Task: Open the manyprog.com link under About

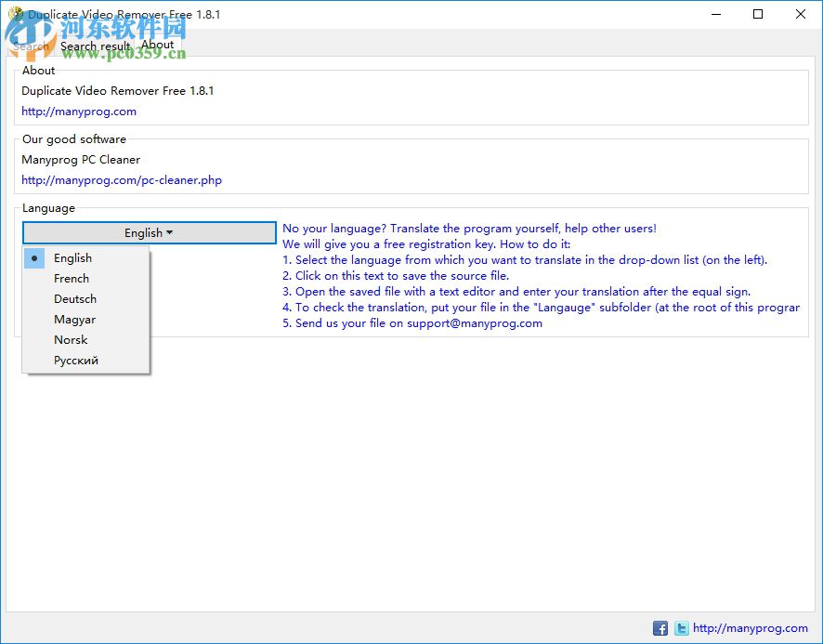Action: tap(79, 111)
